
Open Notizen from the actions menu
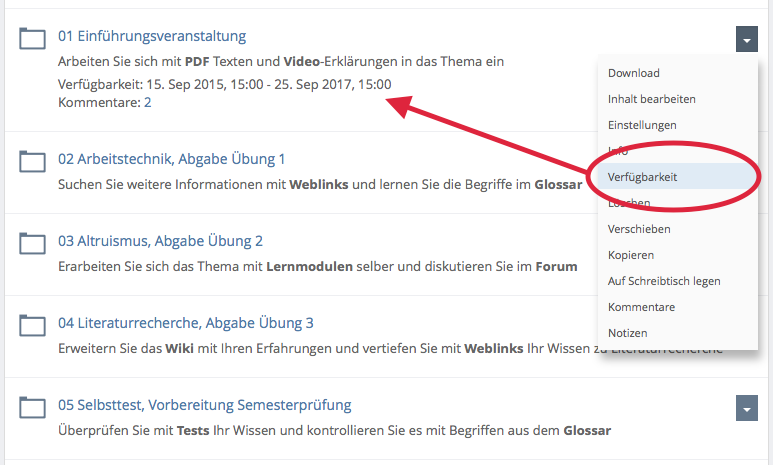click(x=627, y=333)
